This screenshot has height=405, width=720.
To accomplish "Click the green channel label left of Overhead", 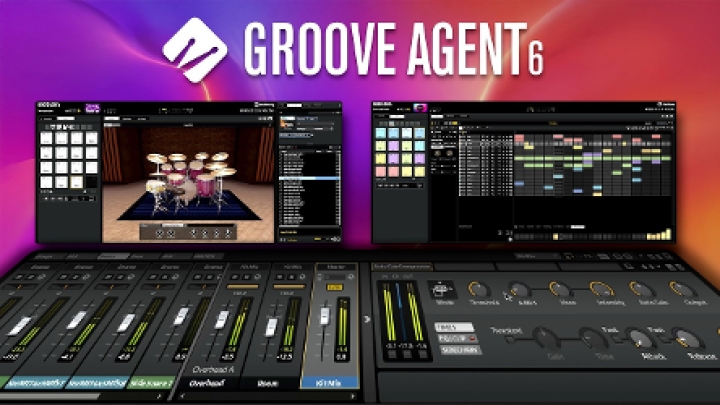I will [x=151, y=382].
